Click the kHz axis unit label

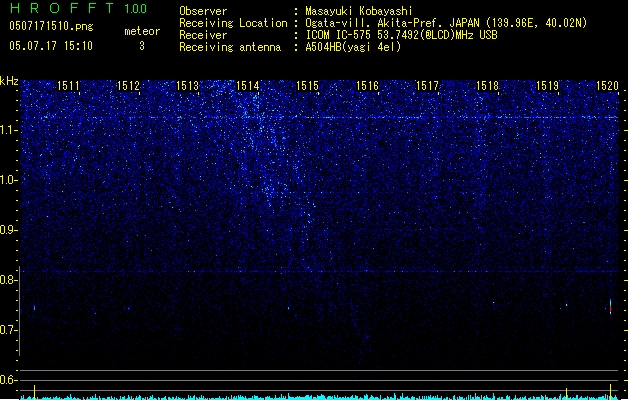pyautogui.click(x=9, y=81)
